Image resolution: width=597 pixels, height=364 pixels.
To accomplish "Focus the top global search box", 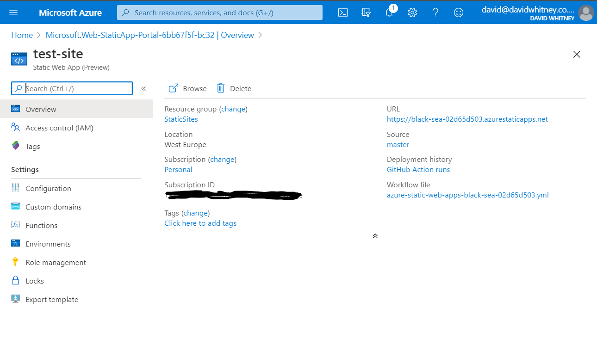I will tap(220, 12).
